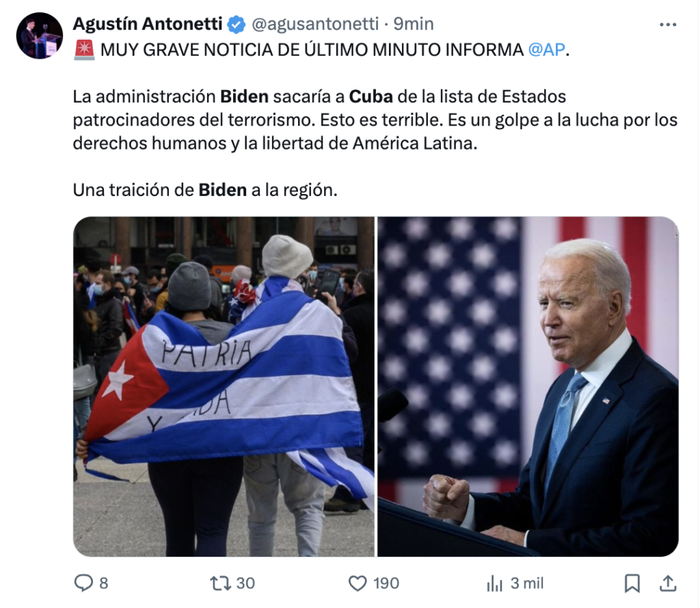700x608 pixels.
Task: Click the like count 190
Action: tap(386, 583)
